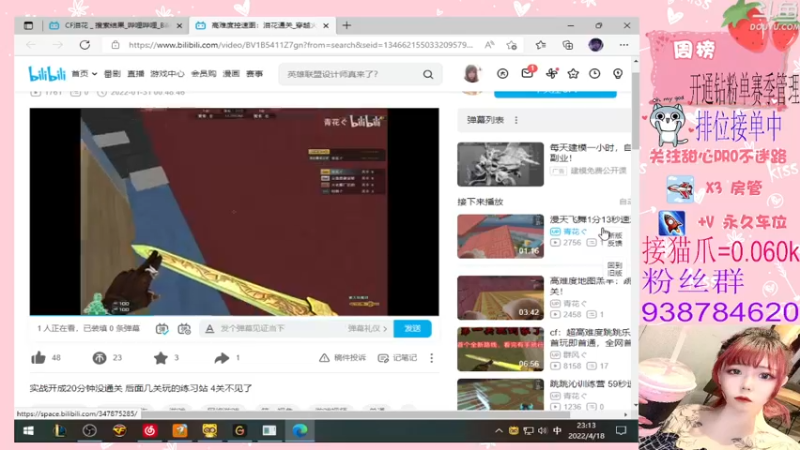Open a new browser tab
Viewport: 800px width, 450px height.
(347, 26)
